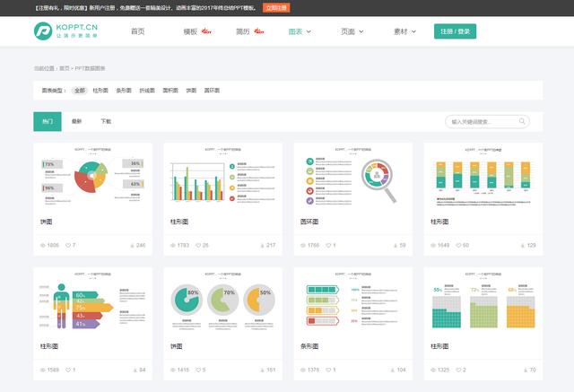Filter chart type by 条形图
This screenshot has height=392, width=574.
124,91
